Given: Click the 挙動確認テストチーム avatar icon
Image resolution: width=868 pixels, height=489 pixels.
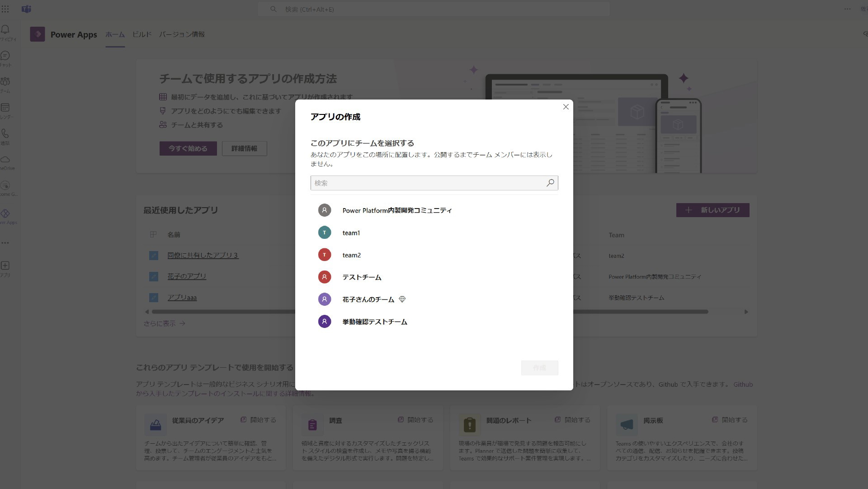Looking at the screenshot, I should click(324, 322).
